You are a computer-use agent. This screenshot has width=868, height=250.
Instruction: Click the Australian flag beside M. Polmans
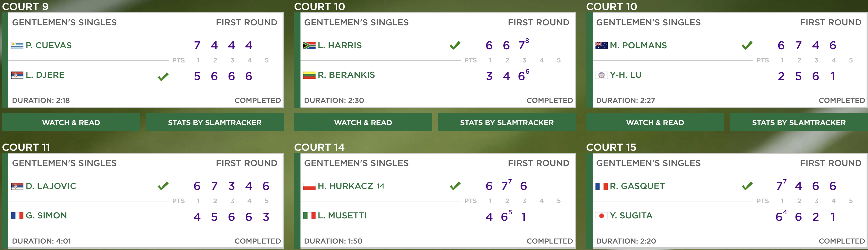tap(601, 45)
